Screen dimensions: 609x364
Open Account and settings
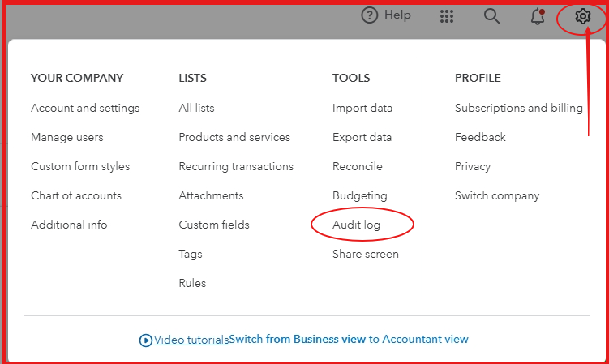(x=85, y=108)
